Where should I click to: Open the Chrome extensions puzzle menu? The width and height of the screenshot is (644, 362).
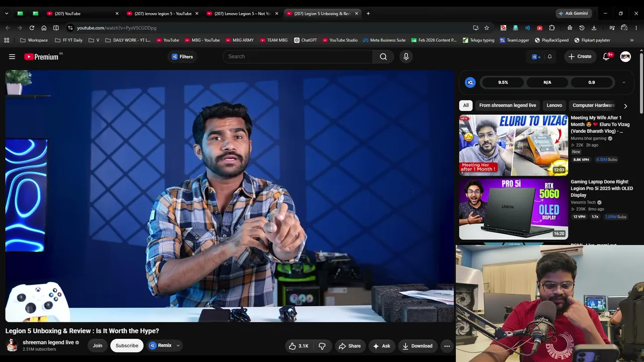(552, 28)
